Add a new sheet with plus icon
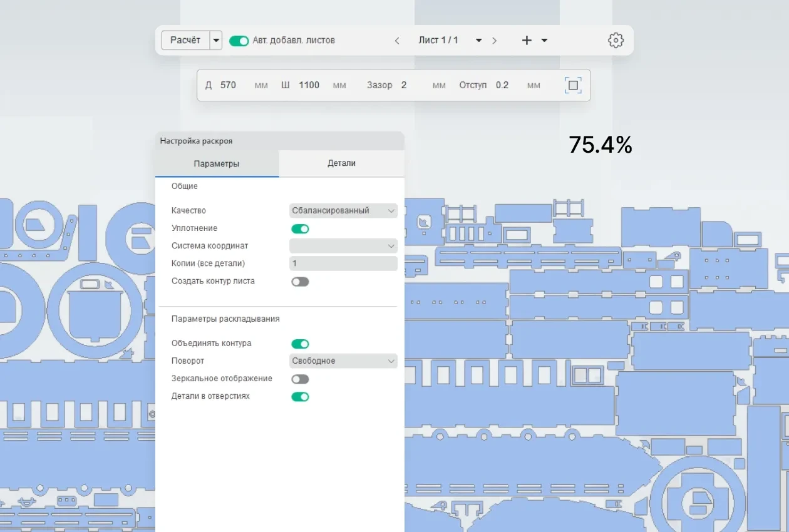Image resolution: width=789 pixels, height=532 pixels. click(x=527, y=40)
